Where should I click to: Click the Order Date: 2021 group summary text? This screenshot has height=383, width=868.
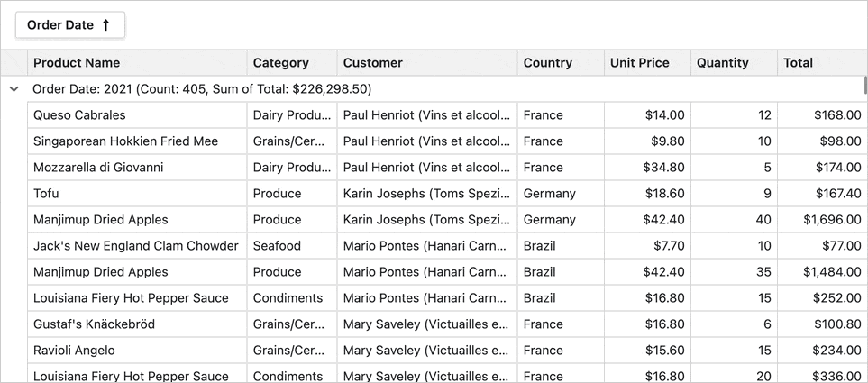(202, 89)
